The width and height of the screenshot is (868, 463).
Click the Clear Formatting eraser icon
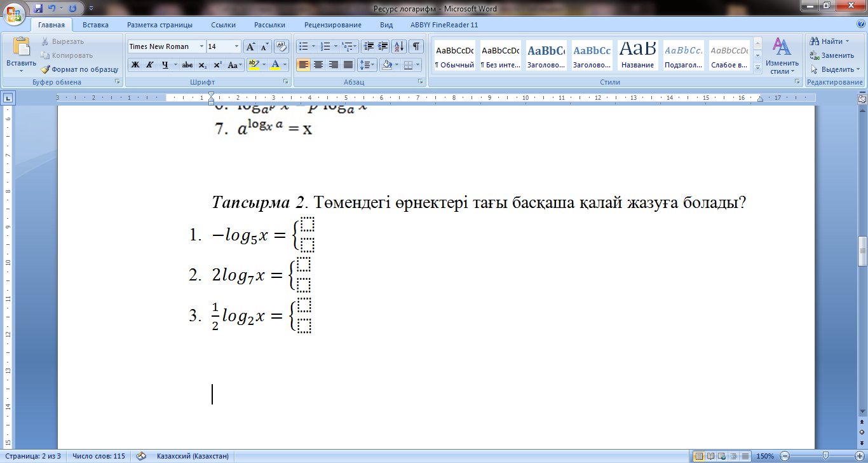tap(282, 46)
